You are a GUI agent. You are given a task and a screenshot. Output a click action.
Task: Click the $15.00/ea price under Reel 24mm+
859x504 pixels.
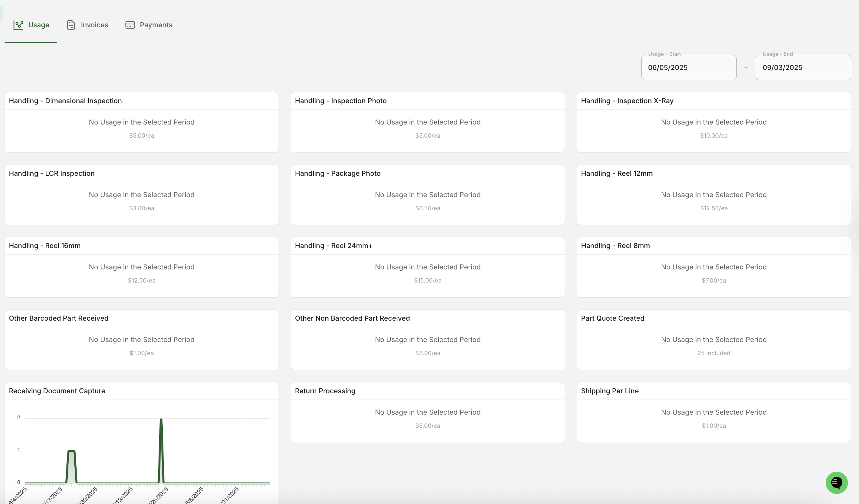428,280
